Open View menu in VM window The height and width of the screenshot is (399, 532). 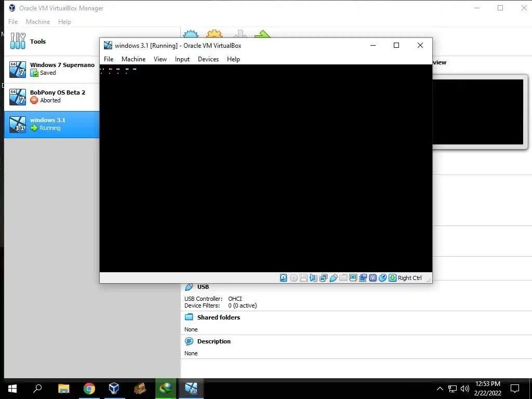[x=160, y=59]
